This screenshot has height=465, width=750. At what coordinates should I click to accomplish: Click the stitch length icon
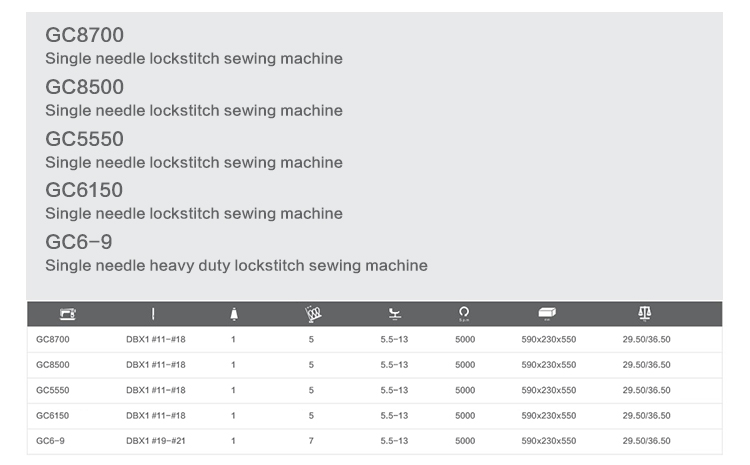click(x=313, y=314)
